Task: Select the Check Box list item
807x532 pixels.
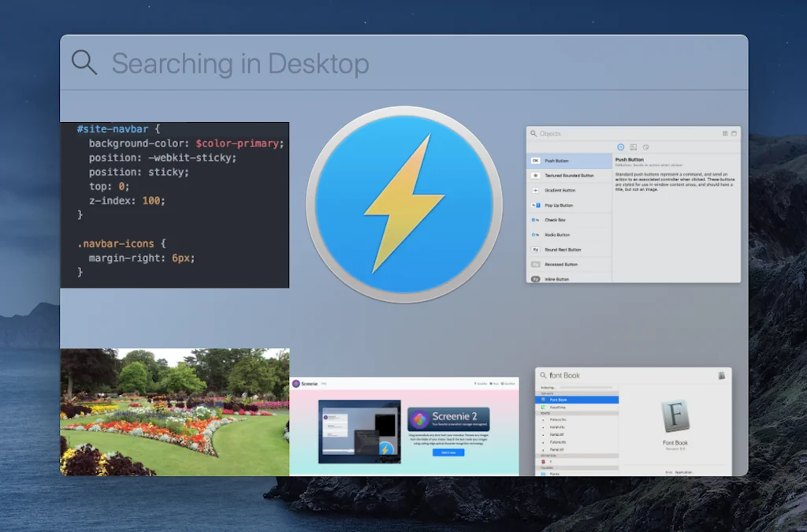Action: pyautogui.click(x=556, y=220)
